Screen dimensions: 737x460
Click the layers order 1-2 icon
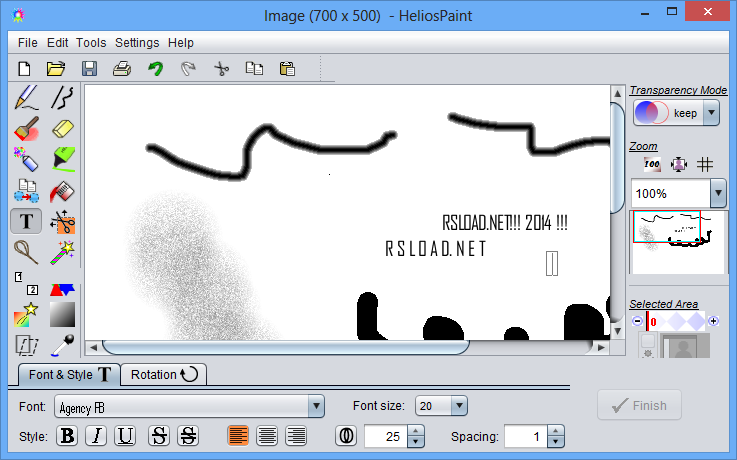[26, 283]
